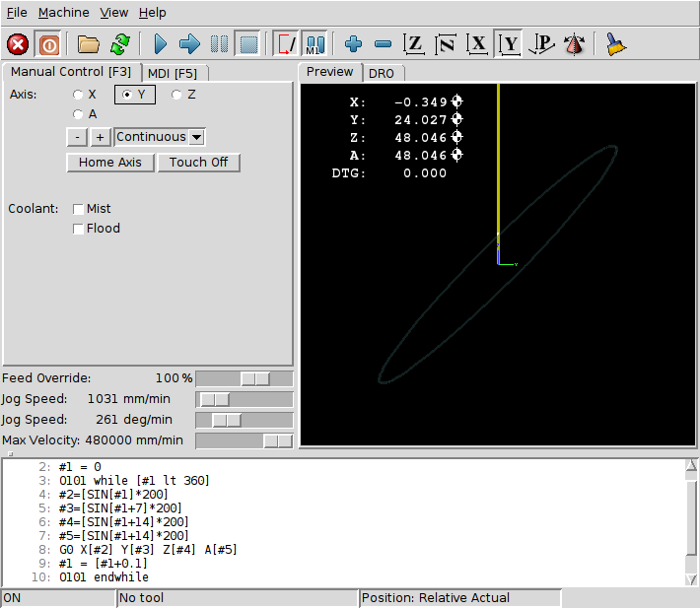This screenshot has height=608, width=700.
Task: Clear live plot with broom icon
Action: (x=615, y=44)
